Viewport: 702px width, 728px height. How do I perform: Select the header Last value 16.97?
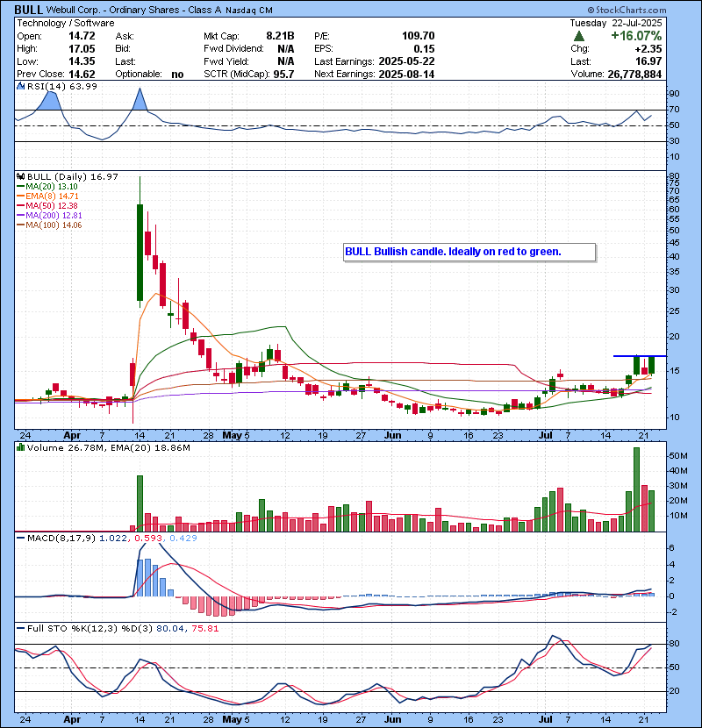(649, 61)
